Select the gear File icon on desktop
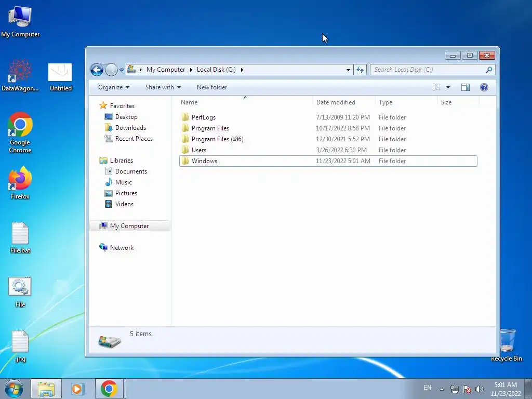 pyautogui.click(x=20, y=292)
